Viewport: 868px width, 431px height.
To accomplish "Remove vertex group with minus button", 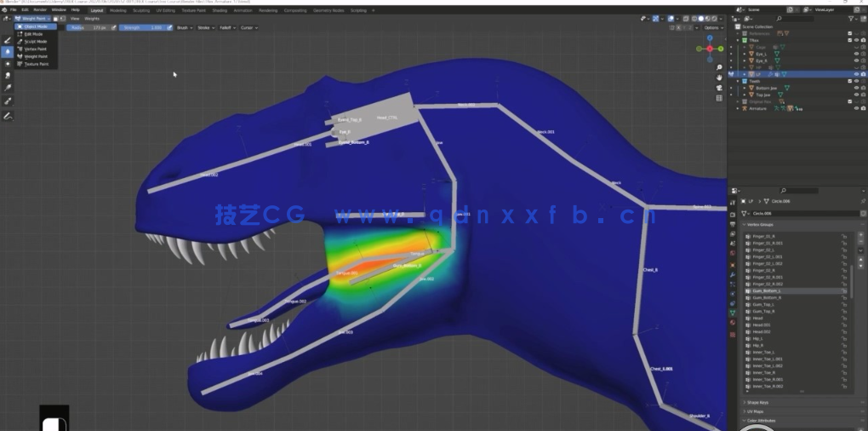I will point(861,242).
